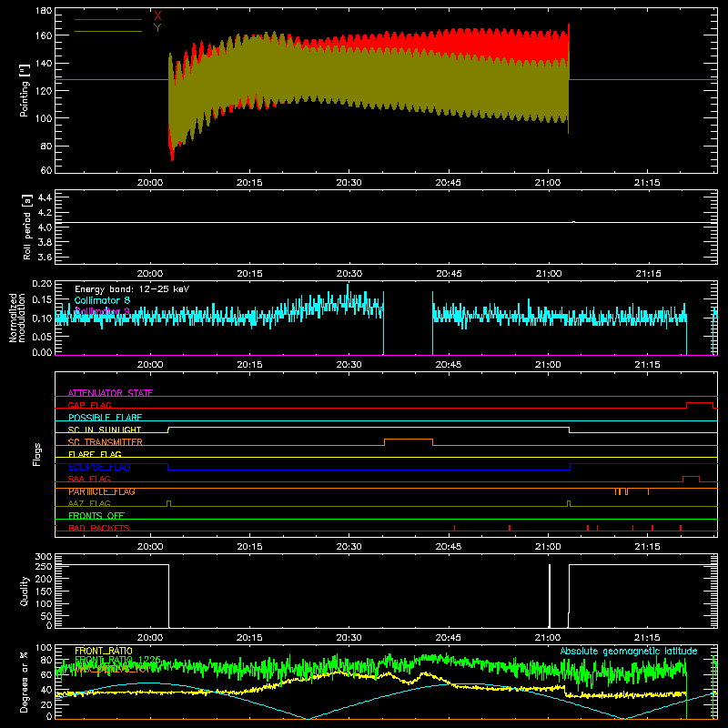Viewport: 728px width, 728px height.
Task: Select the POSSIBLE_FLARE flag label
Action: pyautogui.click(x=105, y=418)
